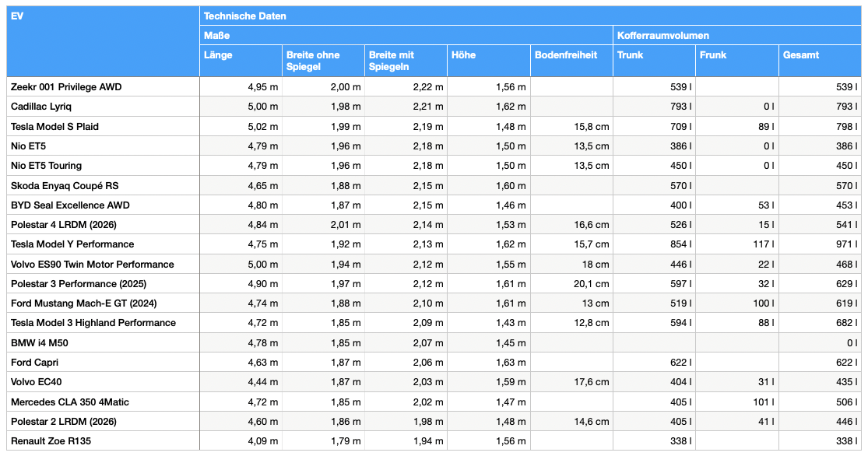The height and width of the screenshot is (456, 868).
Task: Click the 1,63 m height of Ford Capri
Action: tap(511, 362)
